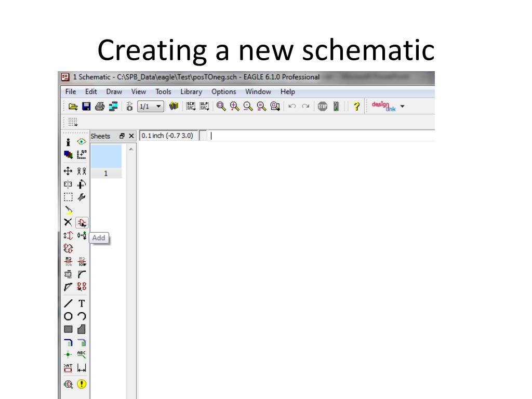Switch to board with the Board icon
This screenshot has width=532, height=399.
(x=129, y=107)
